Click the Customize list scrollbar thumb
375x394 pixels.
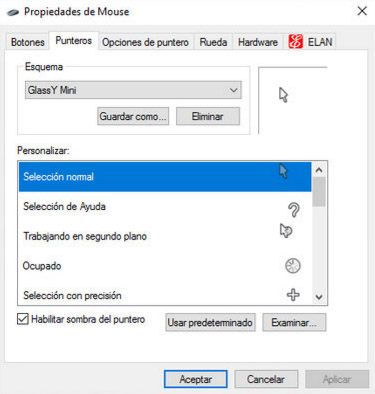point(319,192)
